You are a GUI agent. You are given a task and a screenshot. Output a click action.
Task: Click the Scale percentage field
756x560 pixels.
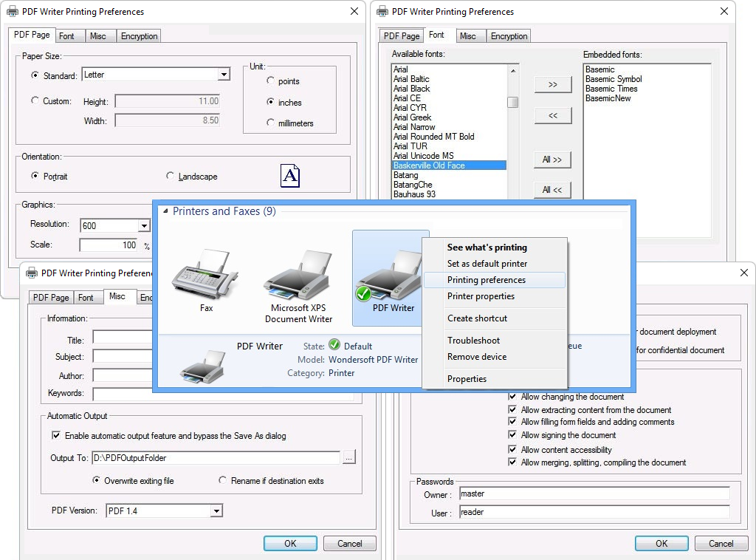tap(109, 245)
